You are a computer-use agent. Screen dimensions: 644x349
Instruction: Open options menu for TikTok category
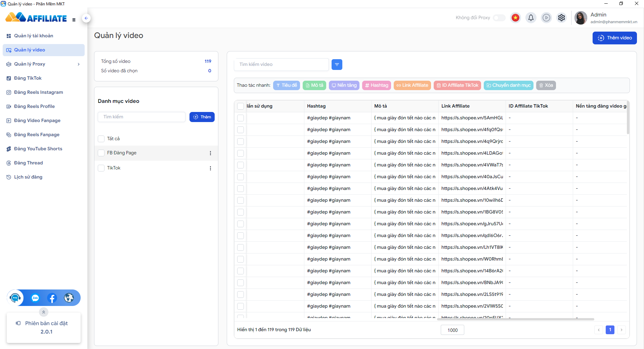[210, 168]
